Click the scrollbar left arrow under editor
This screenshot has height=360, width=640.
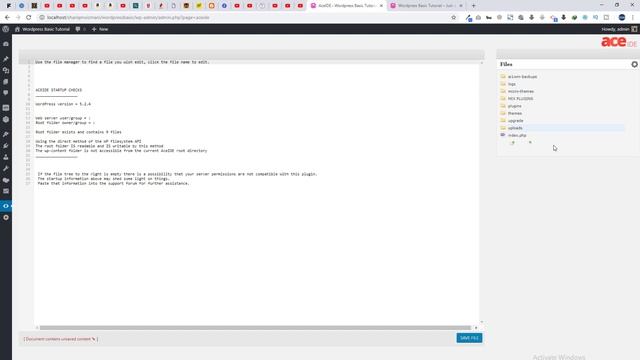pyautogui.click(x=37, y=328)
